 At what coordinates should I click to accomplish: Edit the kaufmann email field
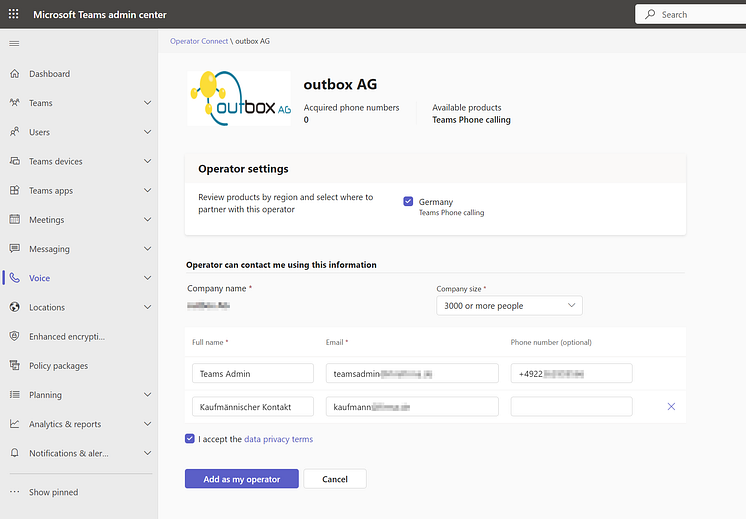[x=412, y=407]
